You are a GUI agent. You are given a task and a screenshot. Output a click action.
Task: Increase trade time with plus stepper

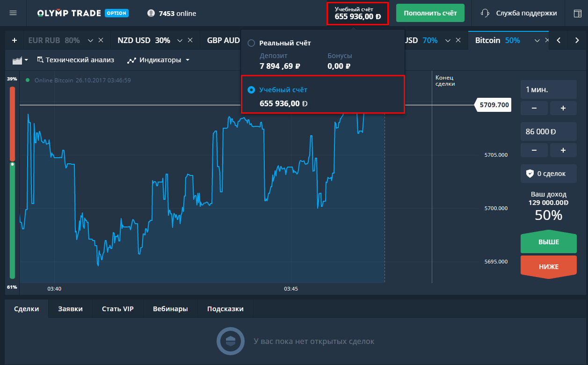[x=563, y=108]
